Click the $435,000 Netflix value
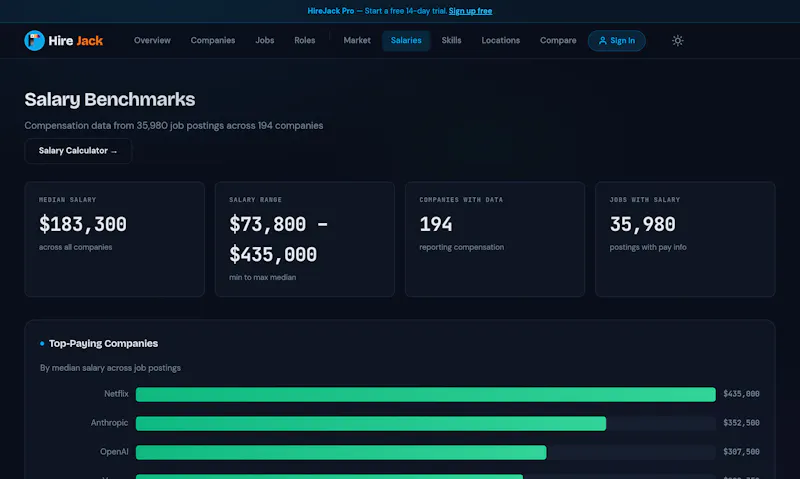Viewport: 800px width, 479px height. (741, 394)
